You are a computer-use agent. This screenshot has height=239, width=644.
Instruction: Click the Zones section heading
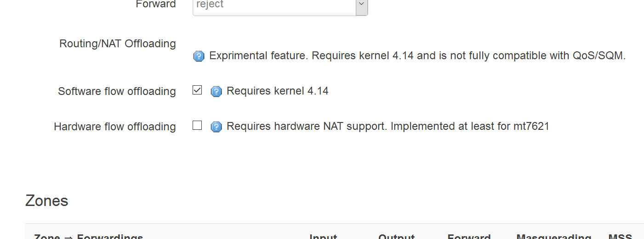pyautogui.click(x=47, y=200)
